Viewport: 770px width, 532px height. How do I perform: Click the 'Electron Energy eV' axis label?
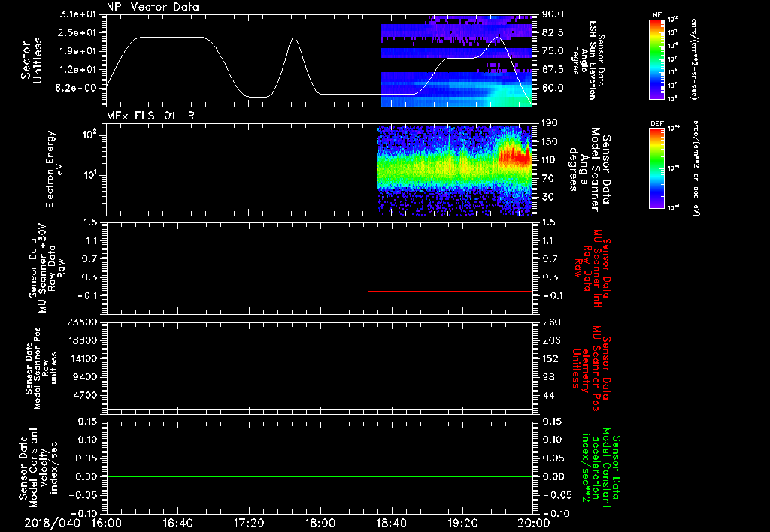pyautogui.click(x=54, y=169)
